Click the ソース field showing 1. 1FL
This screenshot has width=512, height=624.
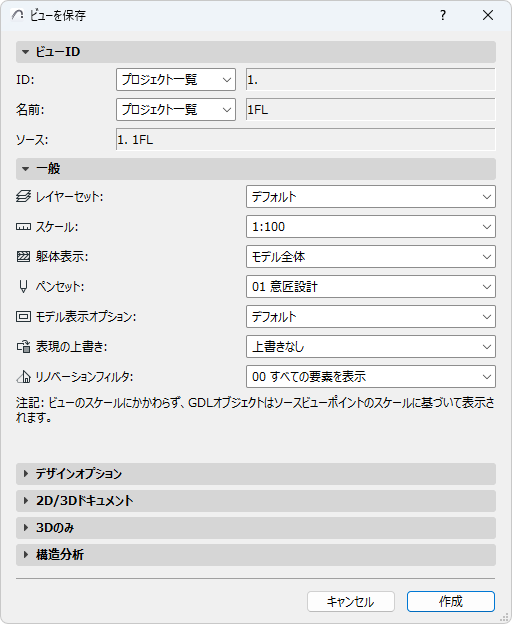(x=306, y=139)
